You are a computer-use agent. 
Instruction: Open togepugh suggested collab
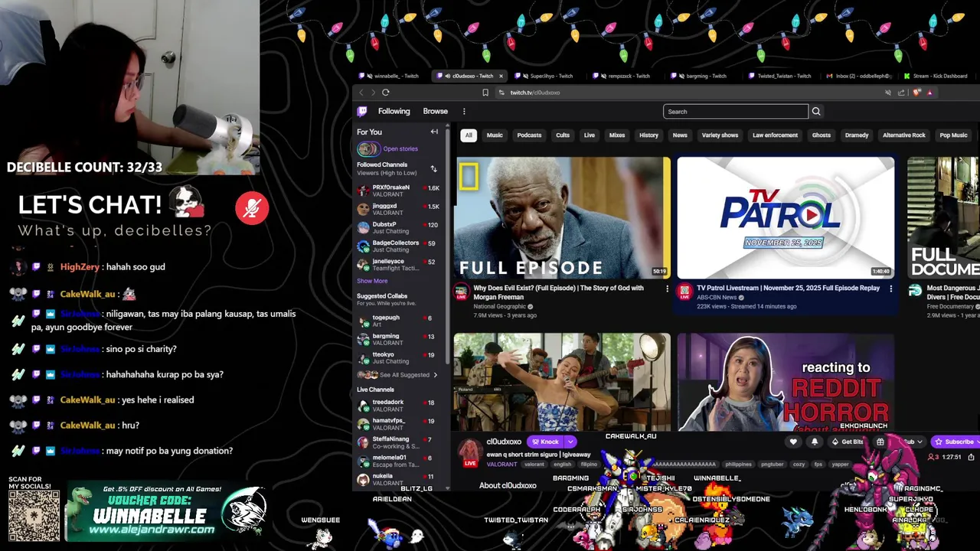tap(398, 321)
